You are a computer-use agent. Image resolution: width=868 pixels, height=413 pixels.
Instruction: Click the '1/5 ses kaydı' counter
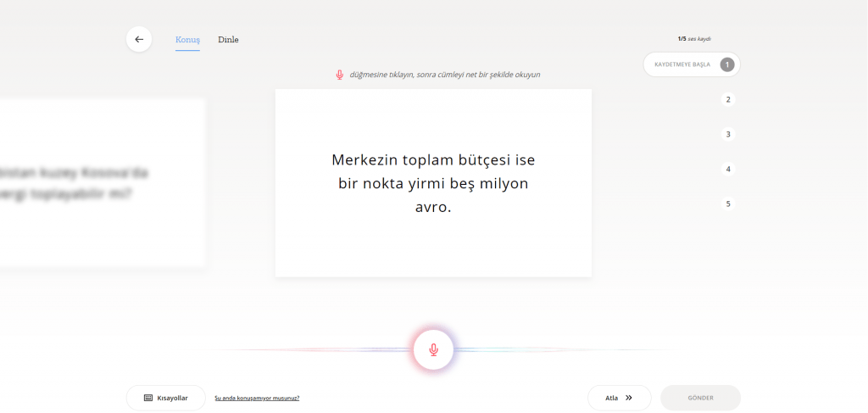tap(694, 39)
